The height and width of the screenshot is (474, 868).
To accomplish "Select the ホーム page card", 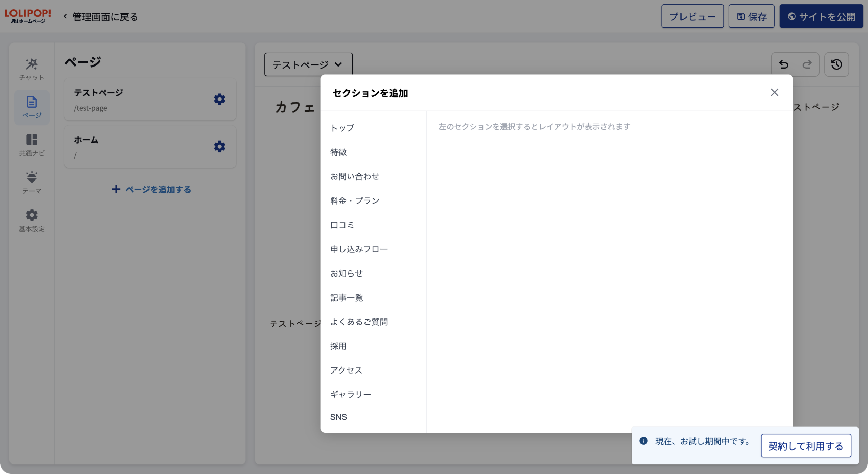I will click(x=150, y=147).
